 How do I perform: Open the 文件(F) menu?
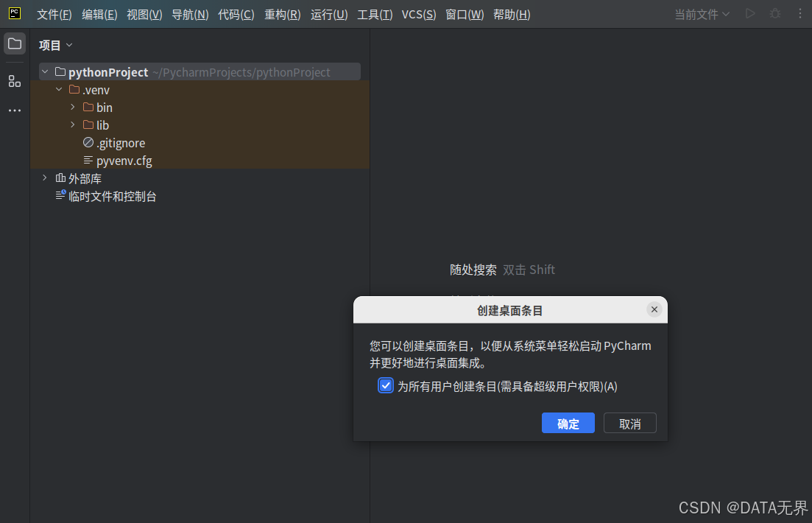[54, 15]
